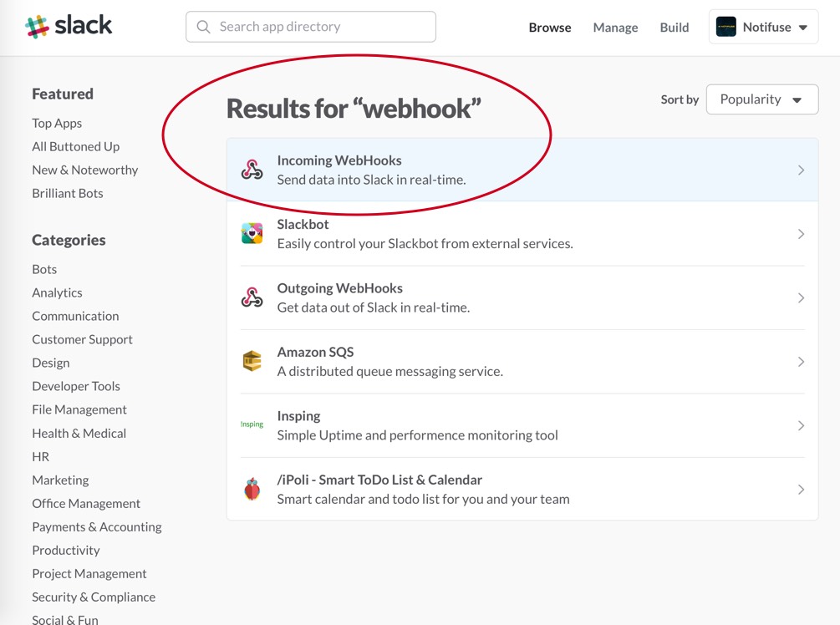The width and height of the screenshot is (840, 625).
Task: Go to Brilliant Bots
Action: point(68,193)
